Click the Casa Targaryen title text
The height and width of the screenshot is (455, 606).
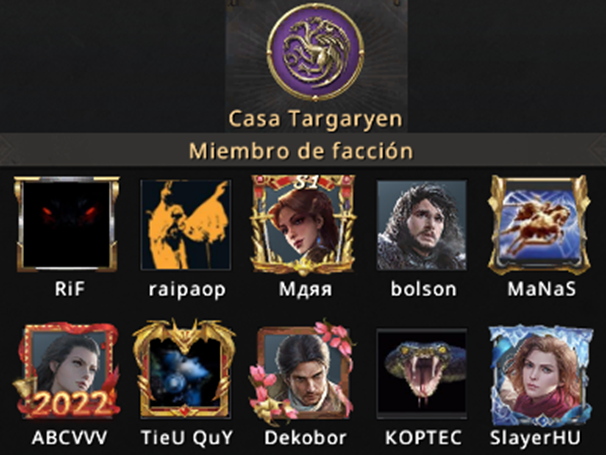click(x=315, y=119)
